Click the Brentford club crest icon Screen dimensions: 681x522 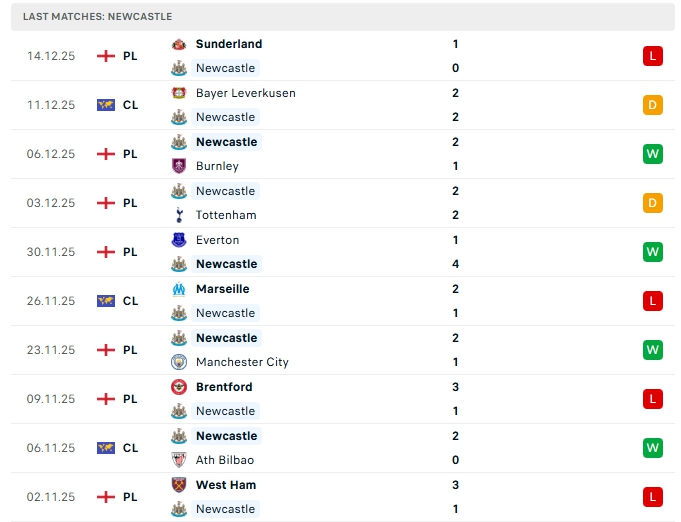[x=179, y=387]
